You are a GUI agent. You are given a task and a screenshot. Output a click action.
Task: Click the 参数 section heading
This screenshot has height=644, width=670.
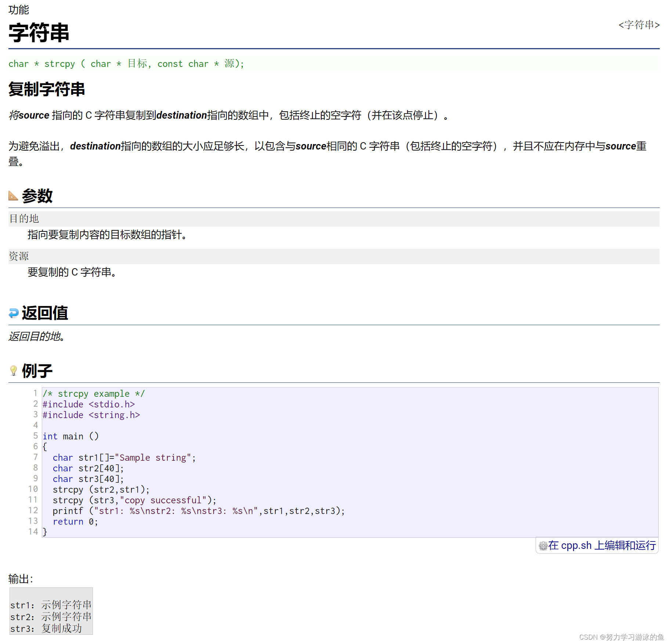pos(37,196)
